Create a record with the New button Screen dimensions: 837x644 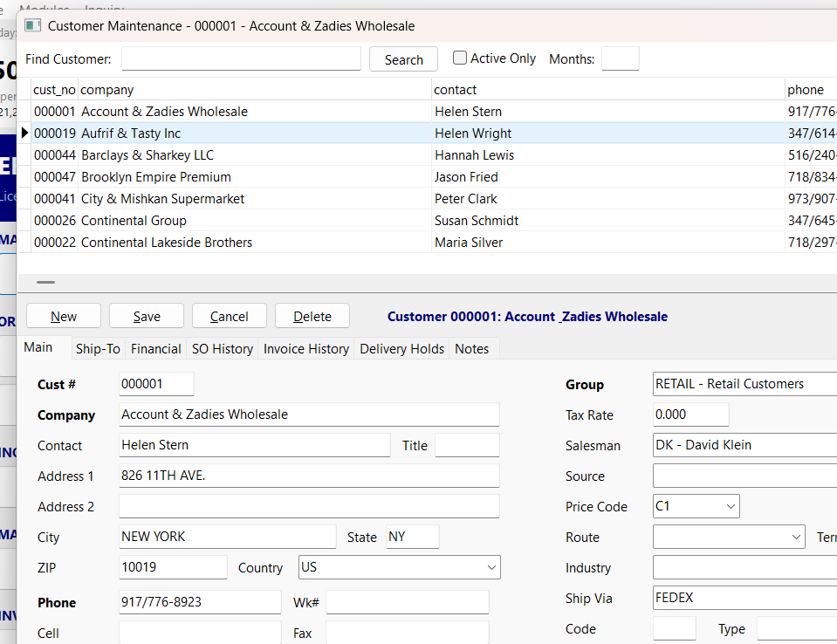tap(63, 315)
